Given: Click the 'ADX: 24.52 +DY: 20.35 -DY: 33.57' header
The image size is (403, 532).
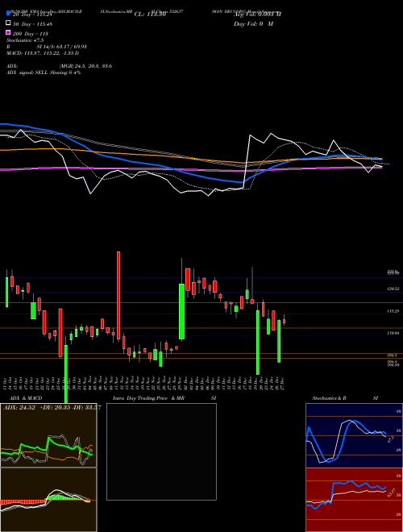Looking at the screenshot, I should pos(52,408).
